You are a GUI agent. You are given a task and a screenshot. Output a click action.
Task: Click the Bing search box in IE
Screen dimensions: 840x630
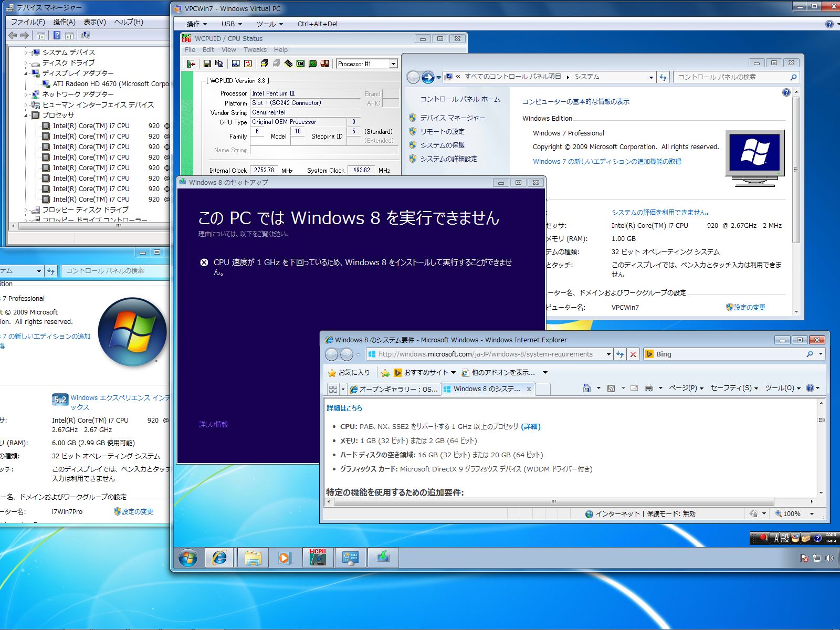tap(734, 354)
